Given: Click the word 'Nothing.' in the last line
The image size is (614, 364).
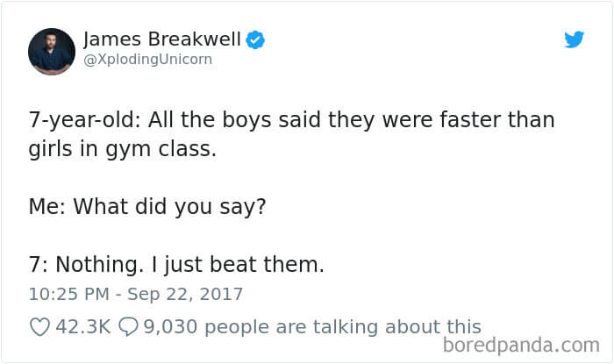Looking at the screenshot, I should click(x=99, y=265).
